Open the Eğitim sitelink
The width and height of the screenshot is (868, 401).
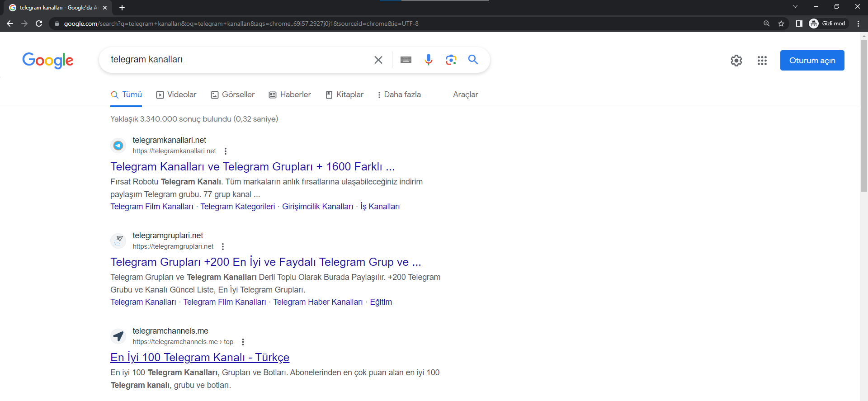tap(381, 302)
